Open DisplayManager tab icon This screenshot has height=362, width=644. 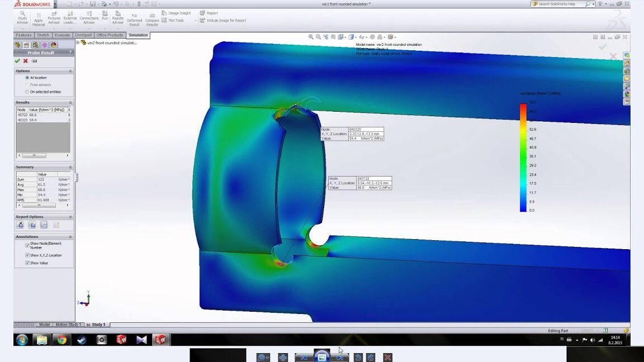click(x=54, y=45)
